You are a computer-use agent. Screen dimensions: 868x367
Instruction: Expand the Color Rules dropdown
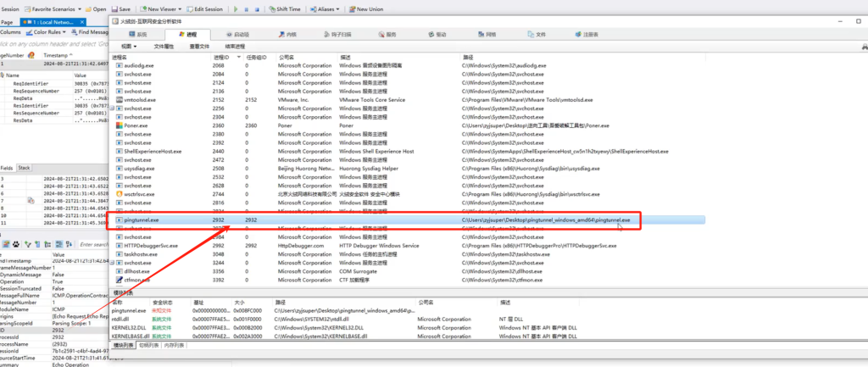tap(64, 32)
